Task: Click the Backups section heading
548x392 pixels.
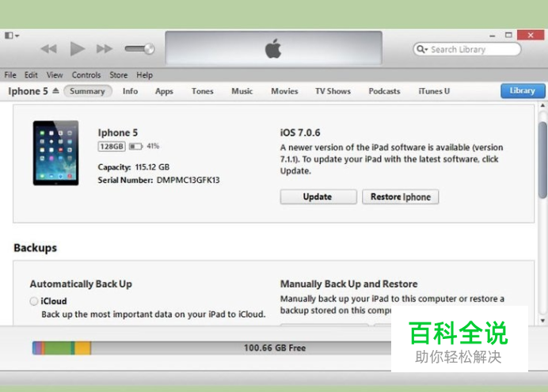Action: pos(36,248)
